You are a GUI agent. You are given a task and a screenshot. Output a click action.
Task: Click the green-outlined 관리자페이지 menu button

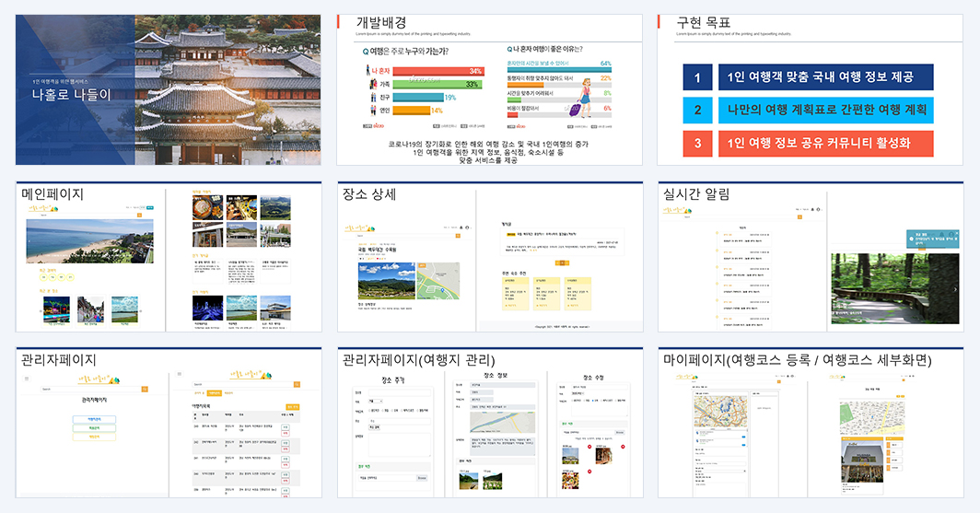(94, 427)
